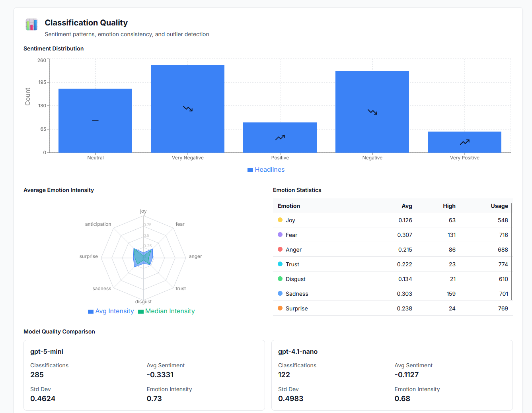Toggle the Avg Intensity radar legend
This screenshot has width=532, height=413.
tap(111, 311)
